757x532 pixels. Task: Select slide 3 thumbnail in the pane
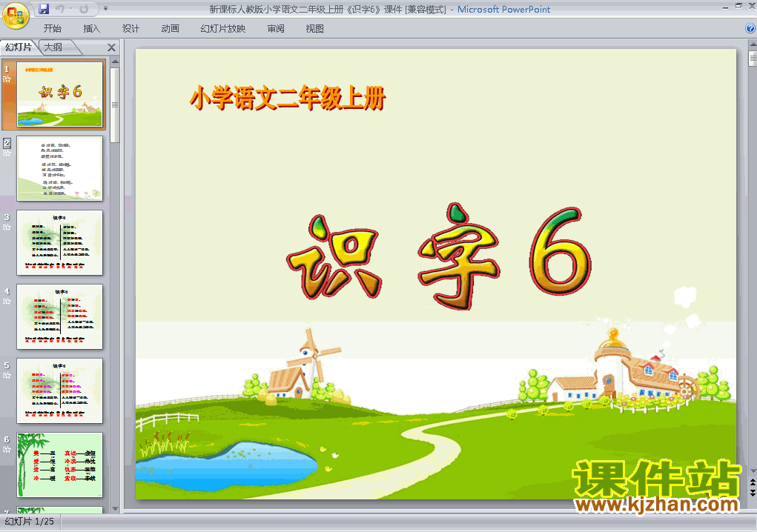pyautogui.click(x=60, y=242)
